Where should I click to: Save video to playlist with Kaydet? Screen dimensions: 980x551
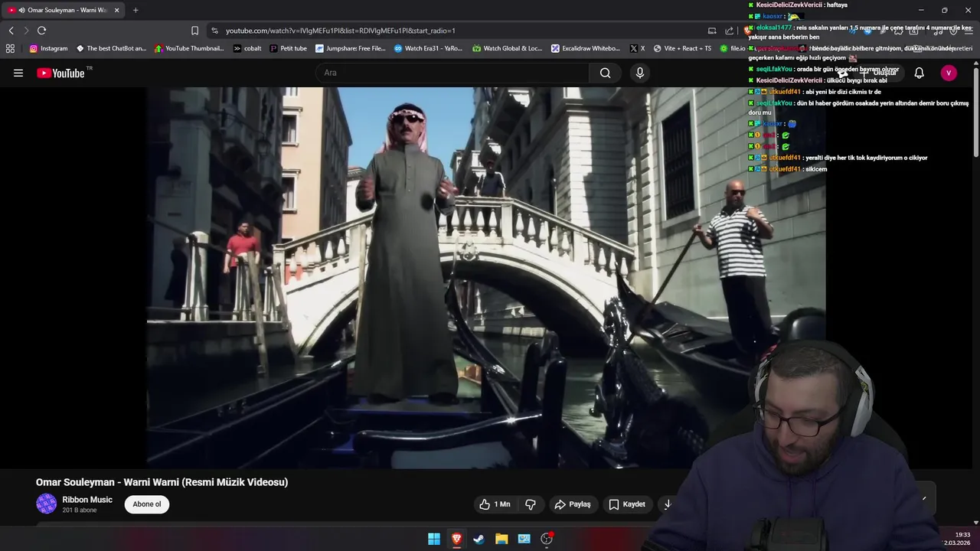pyautogui.click(x=627, y=504)
